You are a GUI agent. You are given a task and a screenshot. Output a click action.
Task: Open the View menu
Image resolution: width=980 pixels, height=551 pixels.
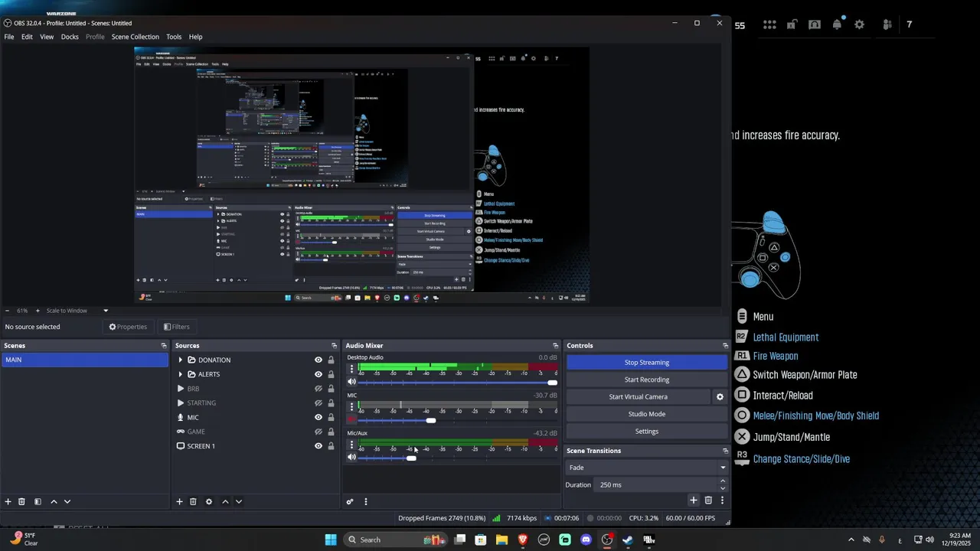(x=47, y=37)
